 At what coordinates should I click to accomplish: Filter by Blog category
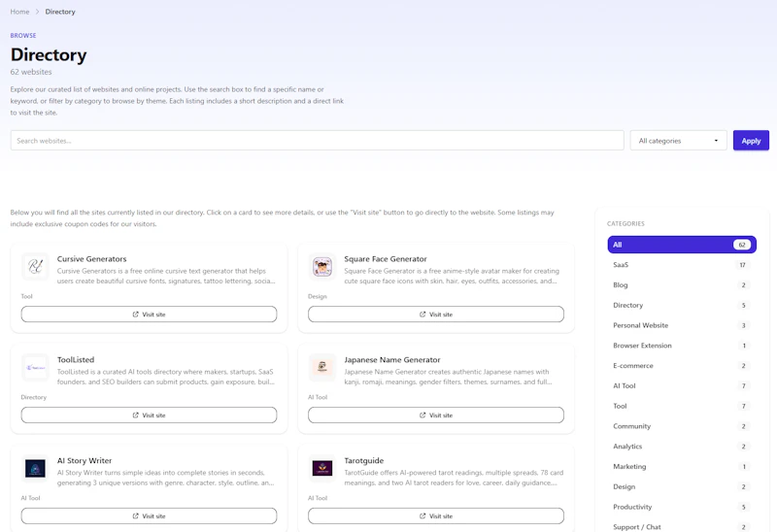(x=682, y=284)
